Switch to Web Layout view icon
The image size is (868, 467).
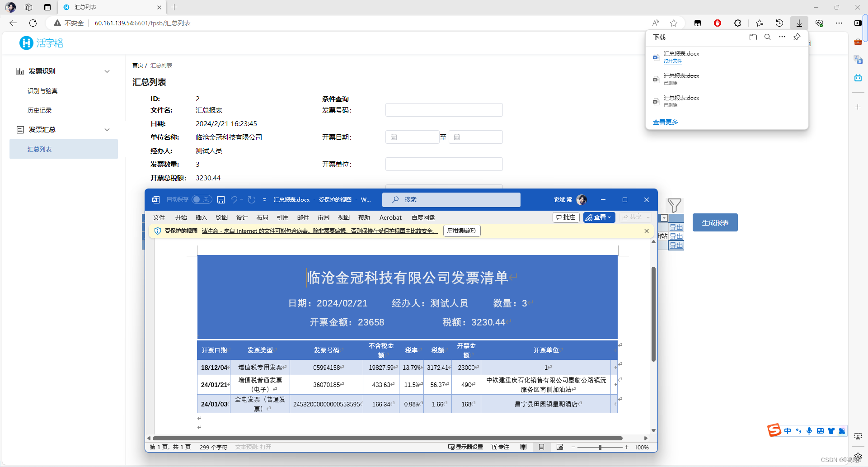click(x=560, y=447)
